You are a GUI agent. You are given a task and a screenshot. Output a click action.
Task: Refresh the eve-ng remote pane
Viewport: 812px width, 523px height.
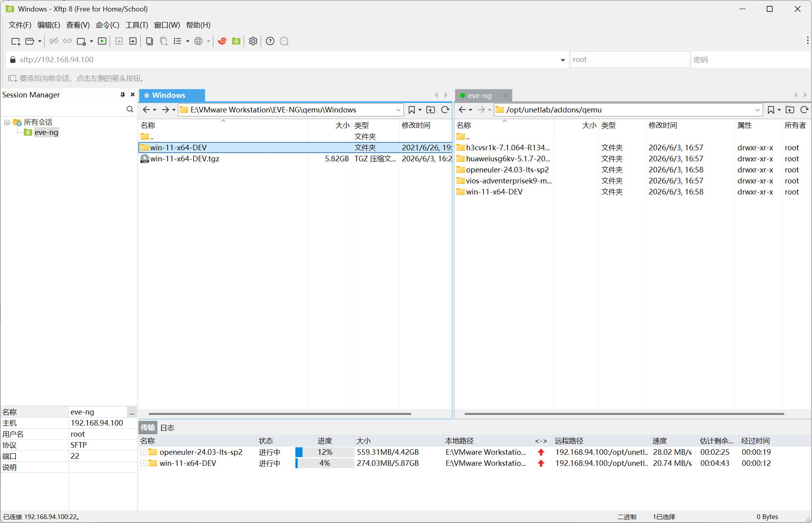click(x=805, y=110)
